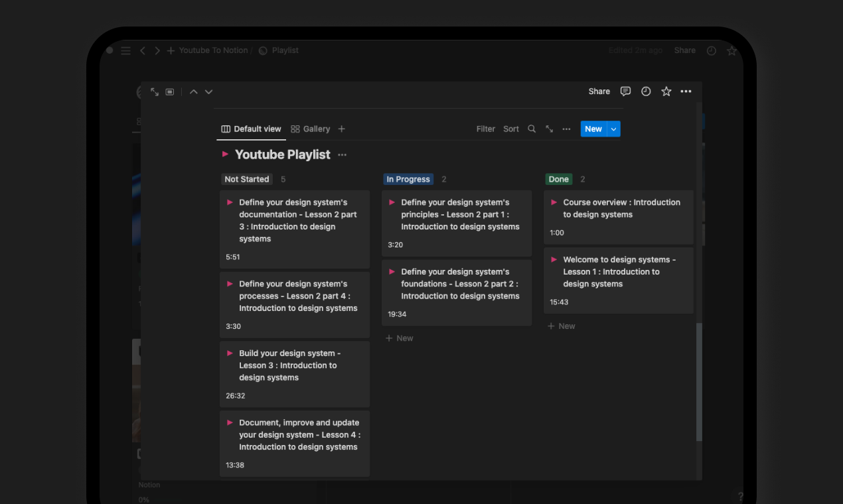Click the In Progress group label
This screenshot has width=843, height=504.
click(408, 179)
